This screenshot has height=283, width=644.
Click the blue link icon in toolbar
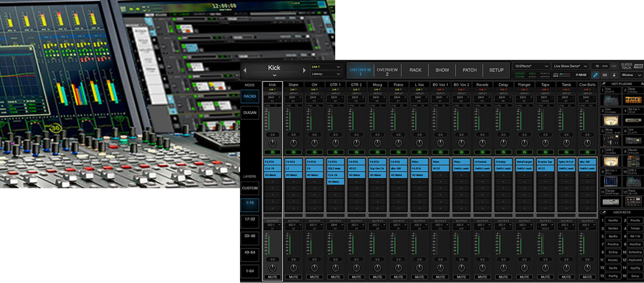coord(595,75)
